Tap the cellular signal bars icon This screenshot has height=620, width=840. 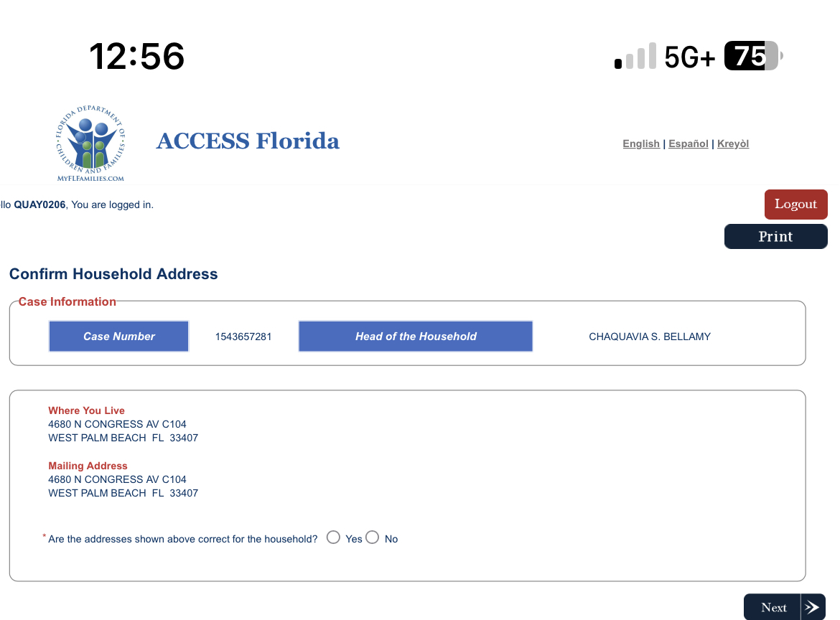[x=635, y=56]
